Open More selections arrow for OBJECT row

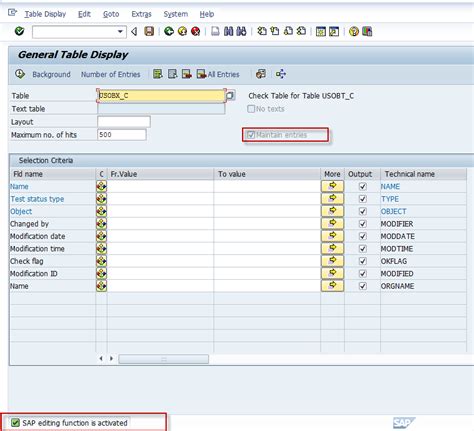(332, 211)
